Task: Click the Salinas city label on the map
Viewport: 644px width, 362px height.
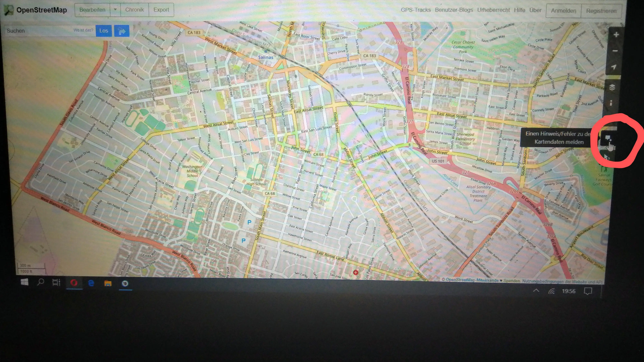Action: 265,57
